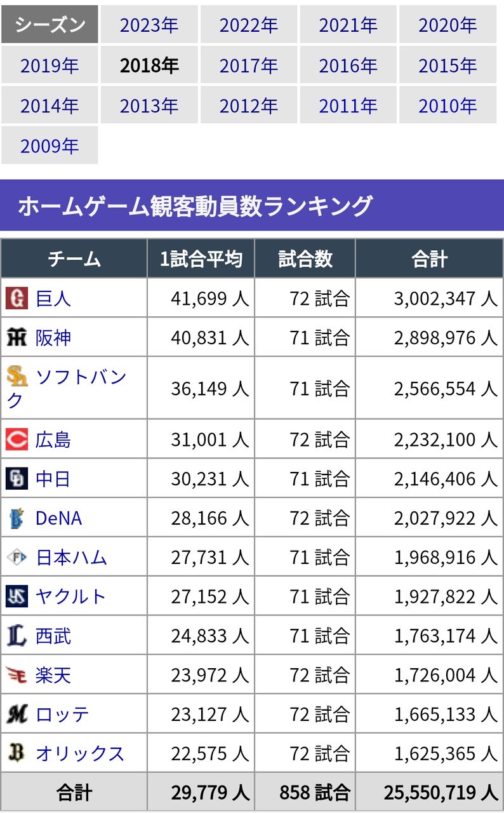Open the オリックス team link

point(80,754)
